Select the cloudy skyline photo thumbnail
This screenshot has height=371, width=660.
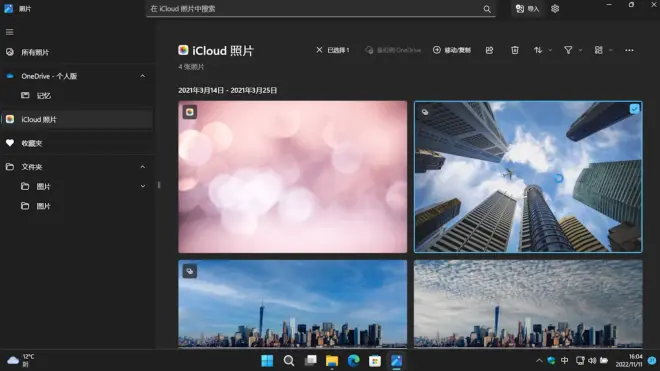(x=528, y=304)
